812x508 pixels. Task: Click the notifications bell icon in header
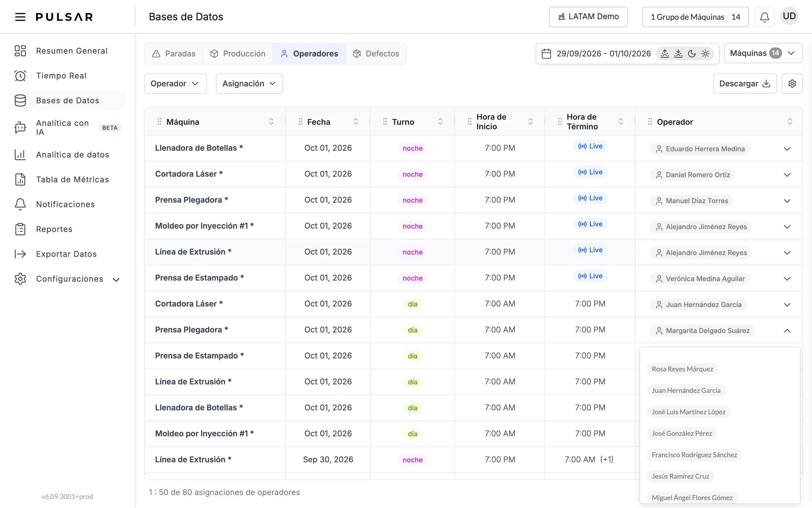[x=764, y=17]
